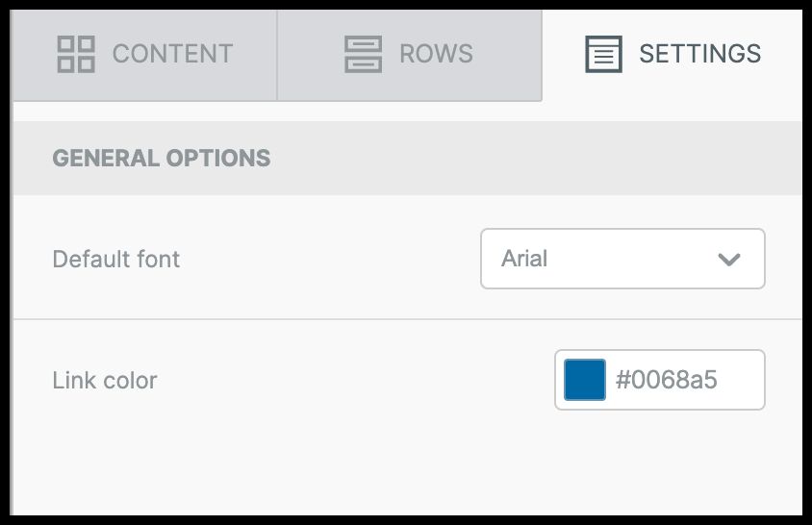Click the Link color label
This screenshot has height=525, width=812.
tap(104, 380)
